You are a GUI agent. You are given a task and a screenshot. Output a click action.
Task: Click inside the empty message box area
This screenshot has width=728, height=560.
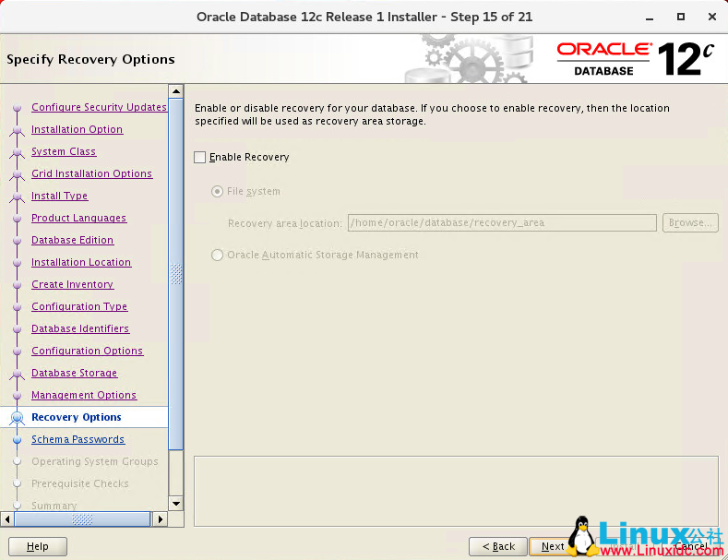pyautogui.click(x=456, y=492)
